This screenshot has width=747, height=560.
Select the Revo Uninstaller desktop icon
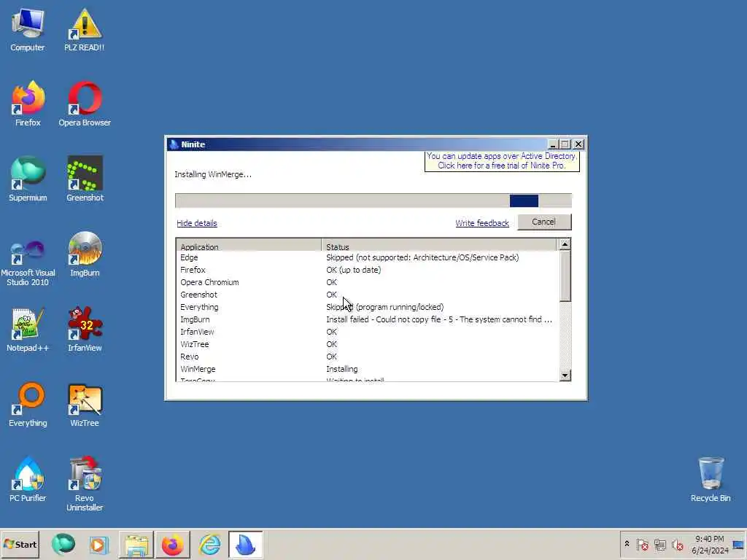point(85,485)
